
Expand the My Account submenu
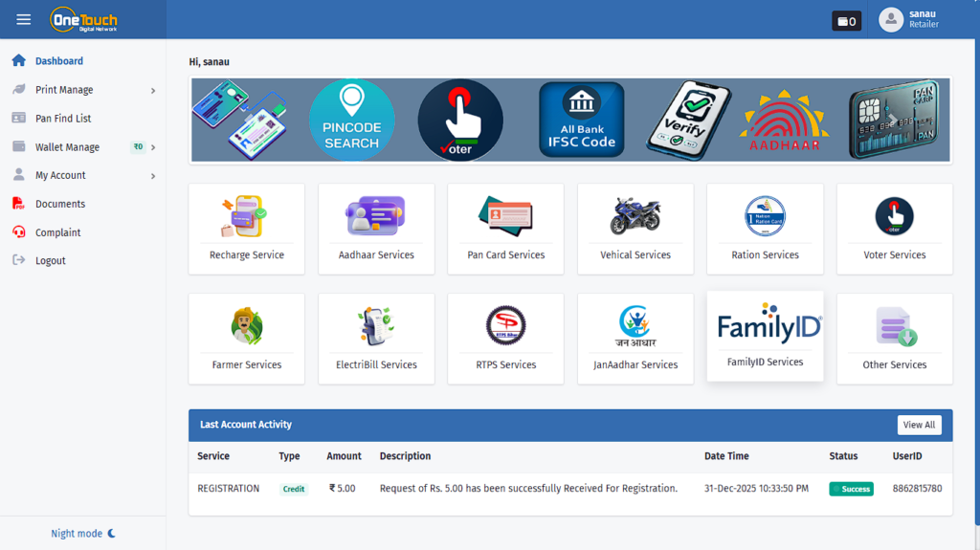tap(84, 175)
